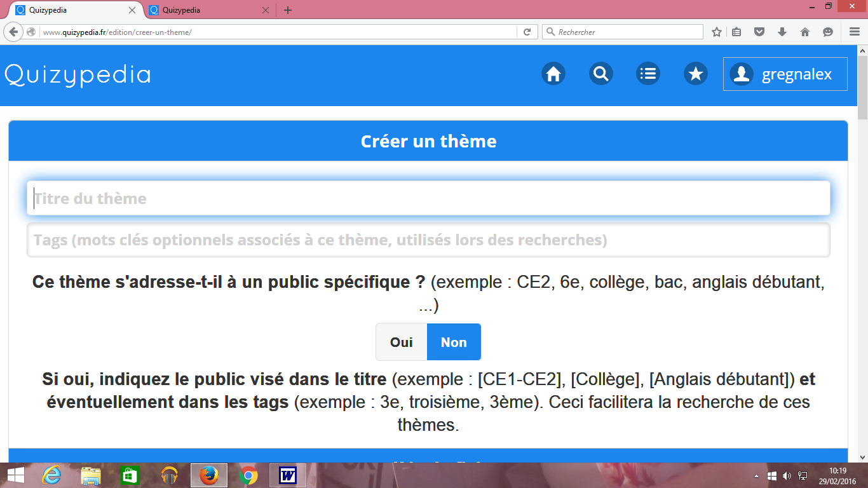Launch Google Chrome from the taskbar
This screenshot has height=488, width=868.
[x=248, y=475]
